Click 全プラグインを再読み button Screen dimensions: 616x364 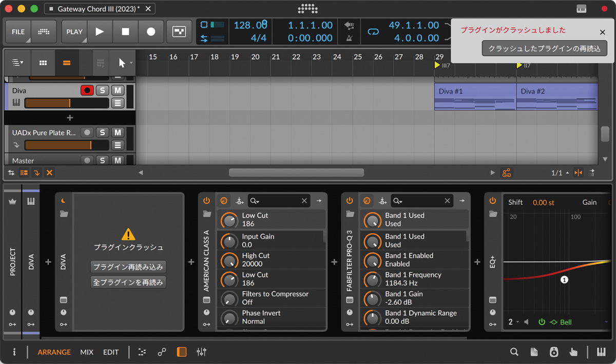pyautogui.click(x=128, y=282)
